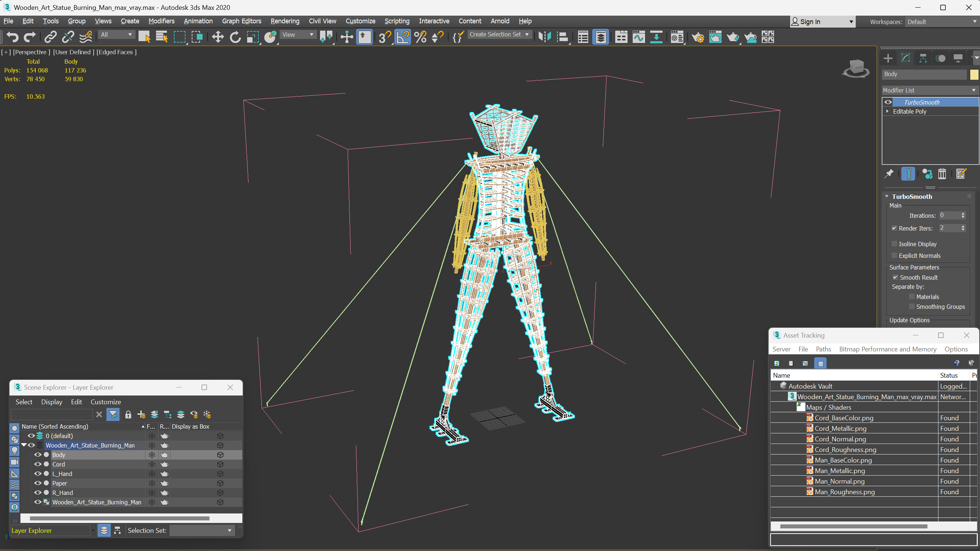
Task: Open the Rendering menu
Action: pyautogui.click(x=285, y=21)
